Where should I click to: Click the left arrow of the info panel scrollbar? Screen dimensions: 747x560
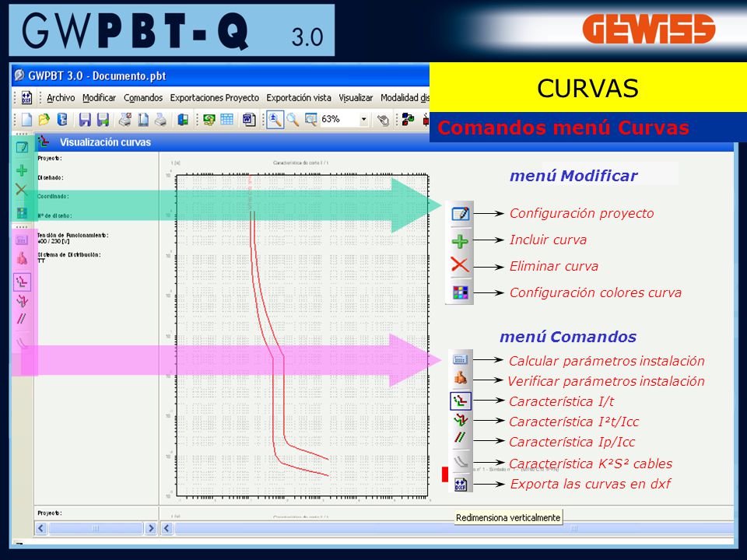[x=41, y=528]
